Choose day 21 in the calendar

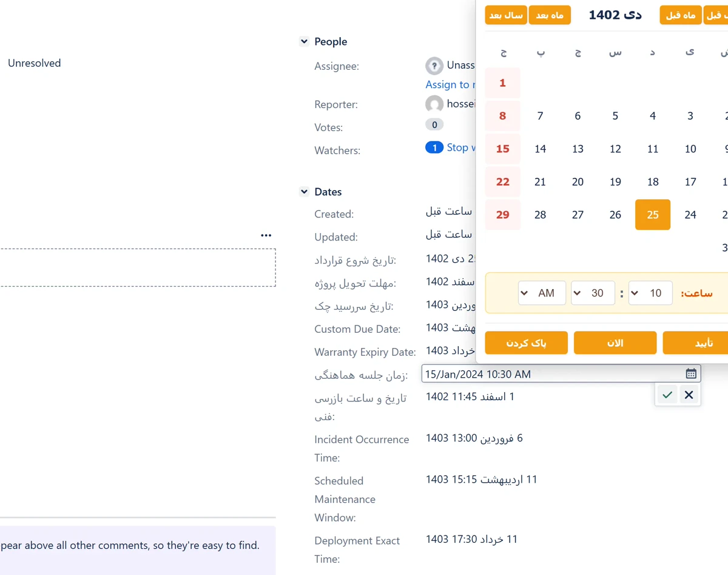tap(540, 182)
